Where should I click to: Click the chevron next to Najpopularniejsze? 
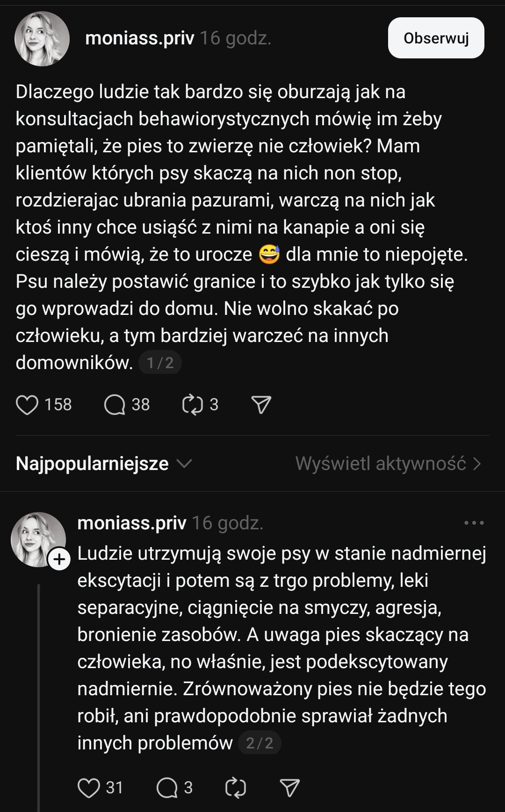coord(185,463)
